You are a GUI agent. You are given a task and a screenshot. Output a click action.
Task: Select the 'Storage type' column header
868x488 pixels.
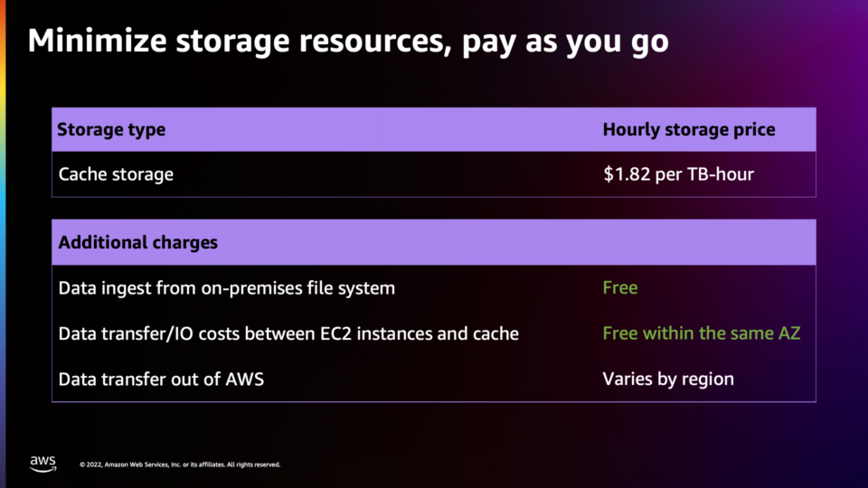pyautogui.click(x=111, y=129)
